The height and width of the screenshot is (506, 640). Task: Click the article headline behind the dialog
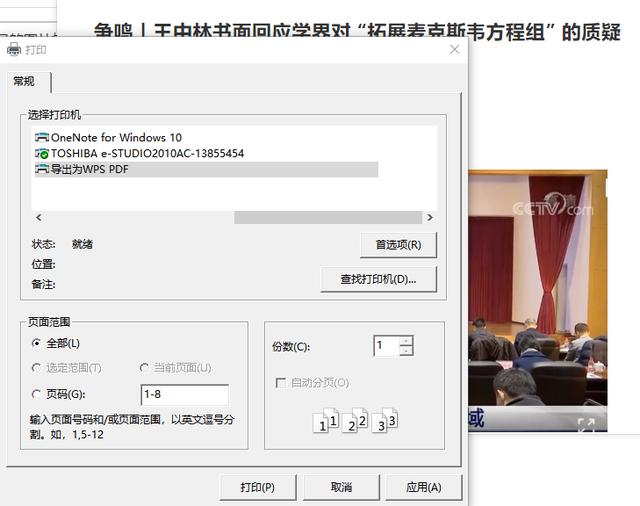(357, 32)
